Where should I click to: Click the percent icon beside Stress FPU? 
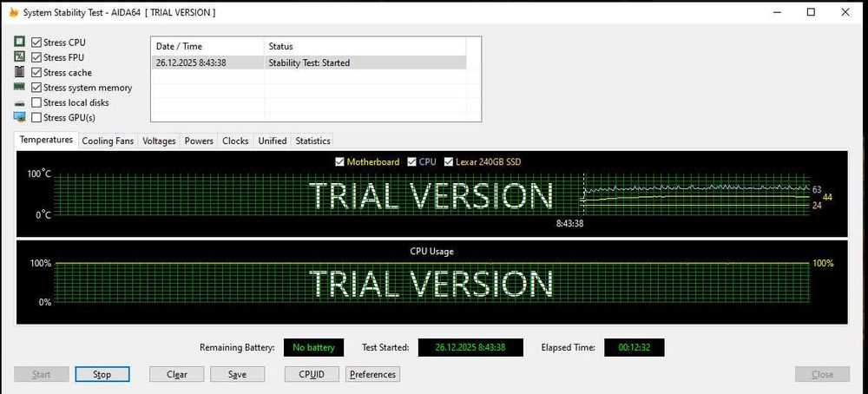point(19,56)
